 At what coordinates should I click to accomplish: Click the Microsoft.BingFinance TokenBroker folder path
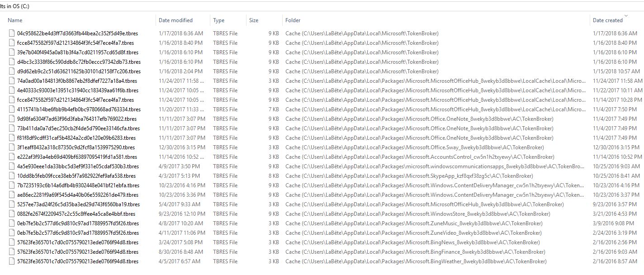point(415,252)
